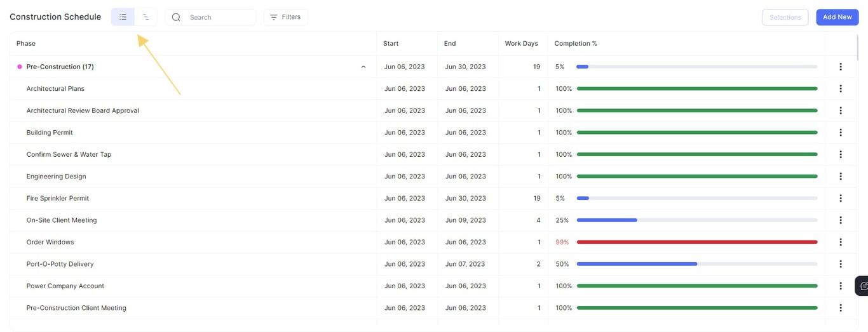Click the Construction Schedule page title

(x=55, y=17)
